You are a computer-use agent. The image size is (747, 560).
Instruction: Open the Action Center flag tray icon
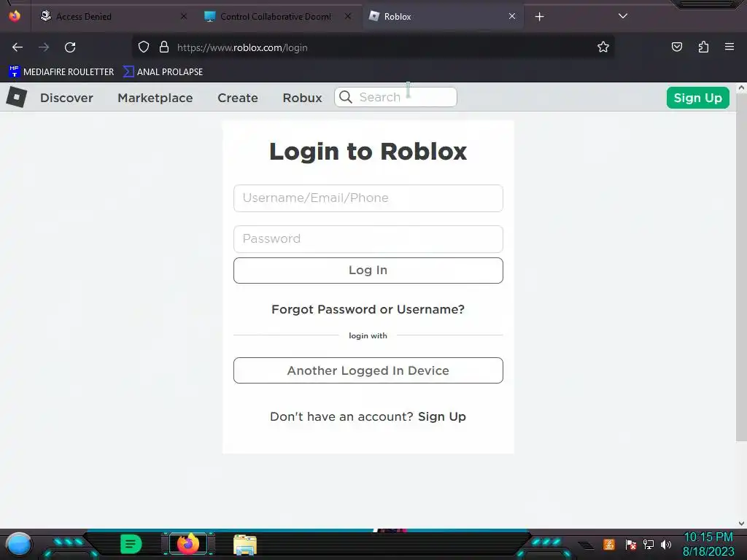[631, 544]
